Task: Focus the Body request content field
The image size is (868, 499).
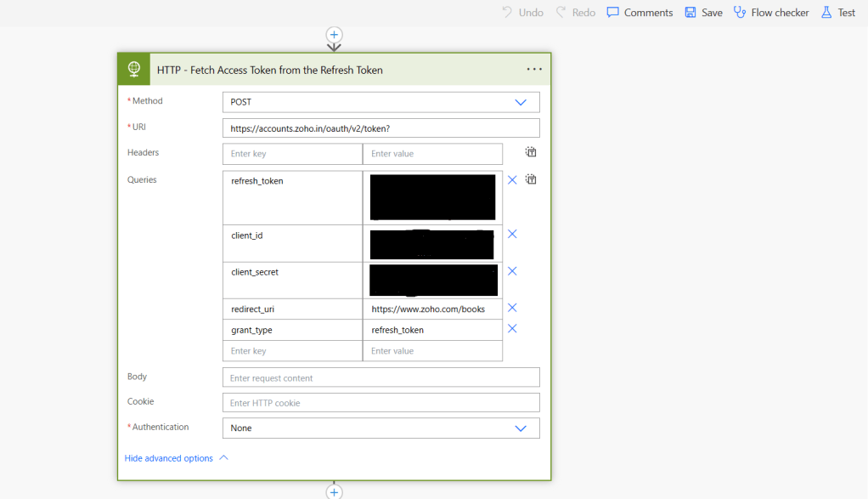Action: [380, 377]
